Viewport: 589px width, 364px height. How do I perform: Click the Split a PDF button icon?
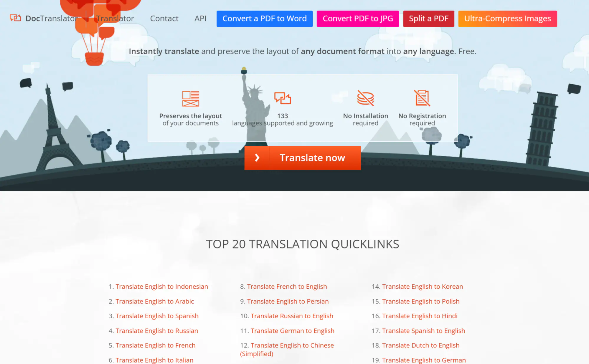[429, 19]
